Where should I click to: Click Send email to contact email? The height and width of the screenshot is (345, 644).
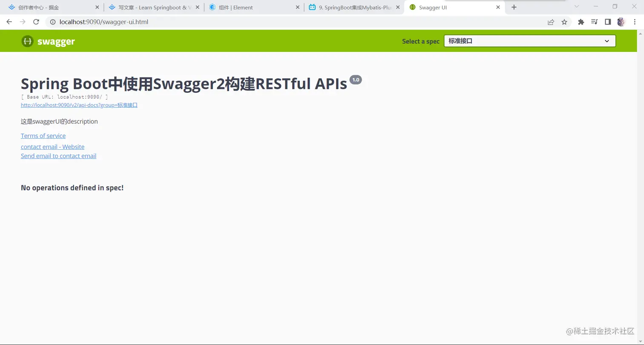point(58,156)
